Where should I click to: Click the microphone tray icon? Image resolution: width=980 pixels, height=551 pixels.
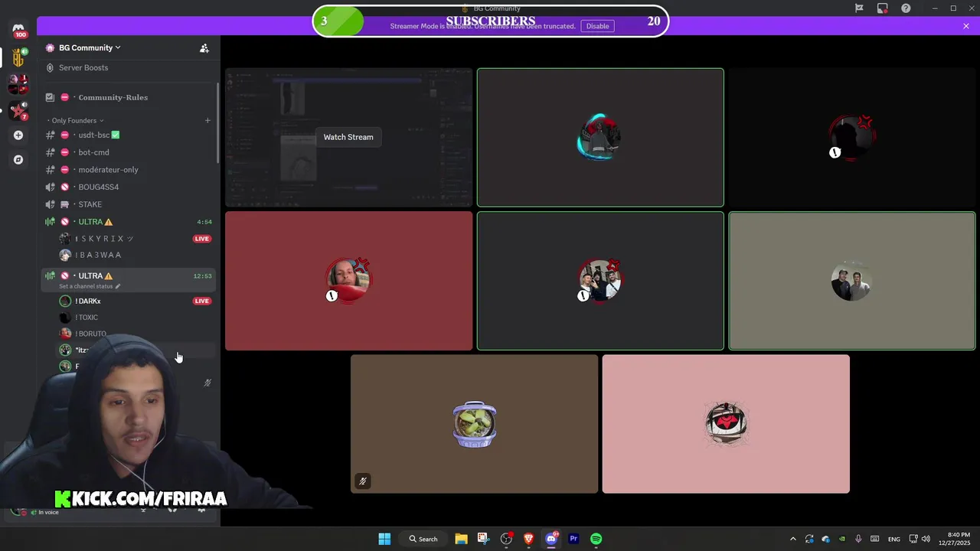tap(858, 539)
